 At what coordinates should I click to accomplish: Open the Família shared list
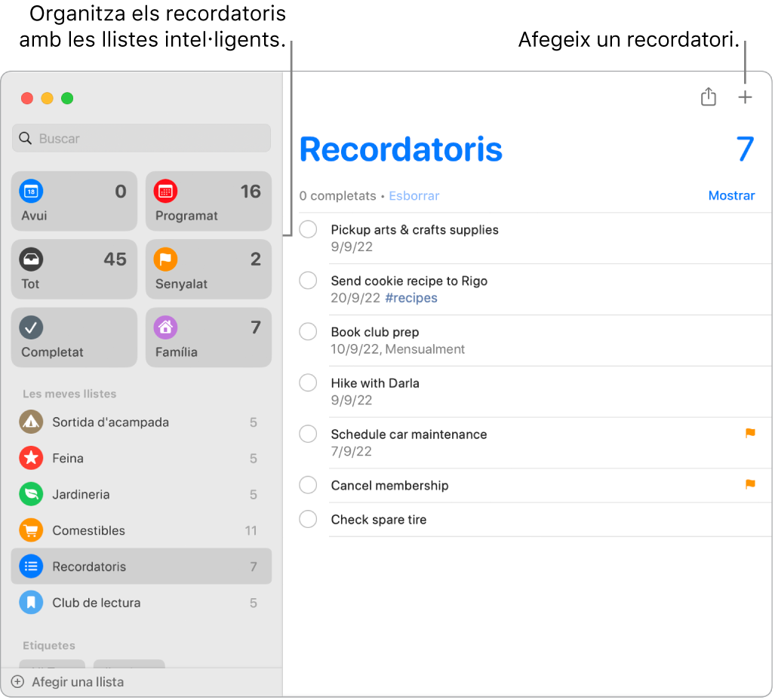208,336
